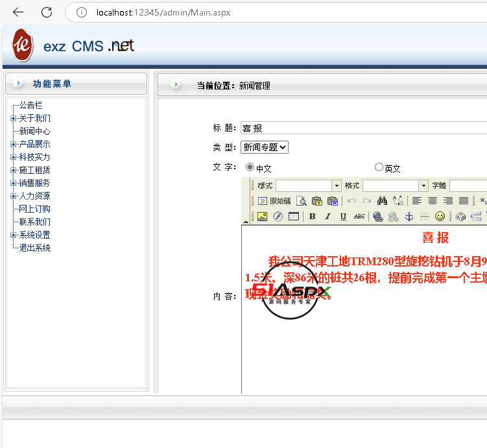Click the Remove Link icon
Screen dimensions: 487x448
(x=393, y=217)
